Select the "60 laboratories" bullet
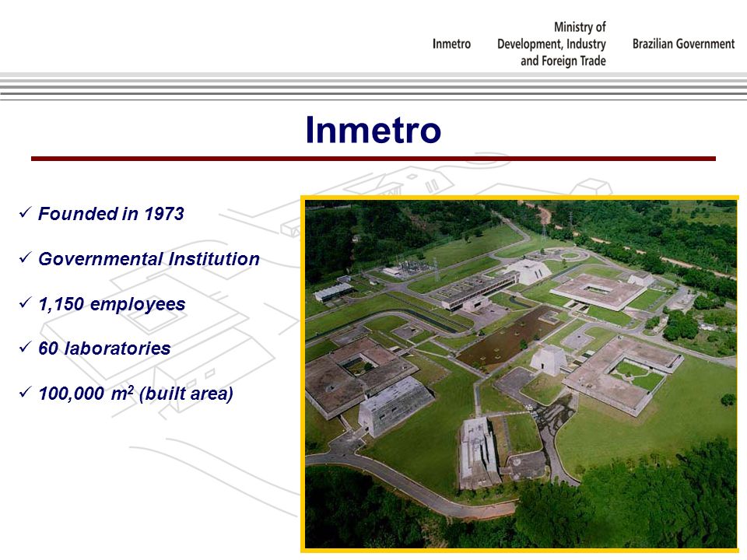747x560 pixels. pyautogui.click(x=104, y=348)
